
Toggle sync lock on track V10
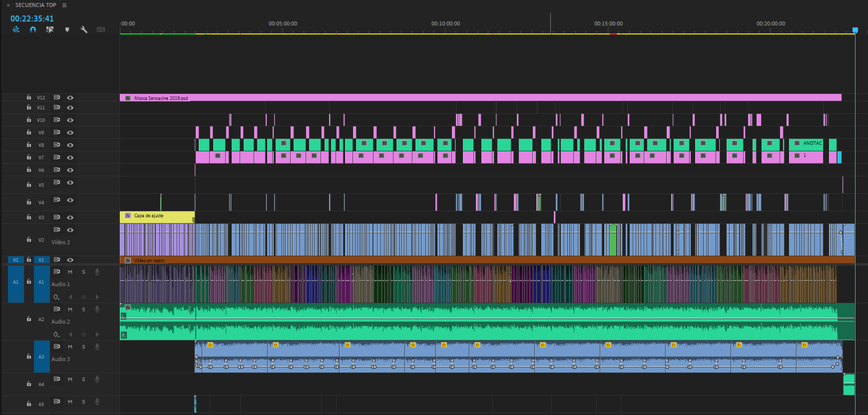coord(57,119)
